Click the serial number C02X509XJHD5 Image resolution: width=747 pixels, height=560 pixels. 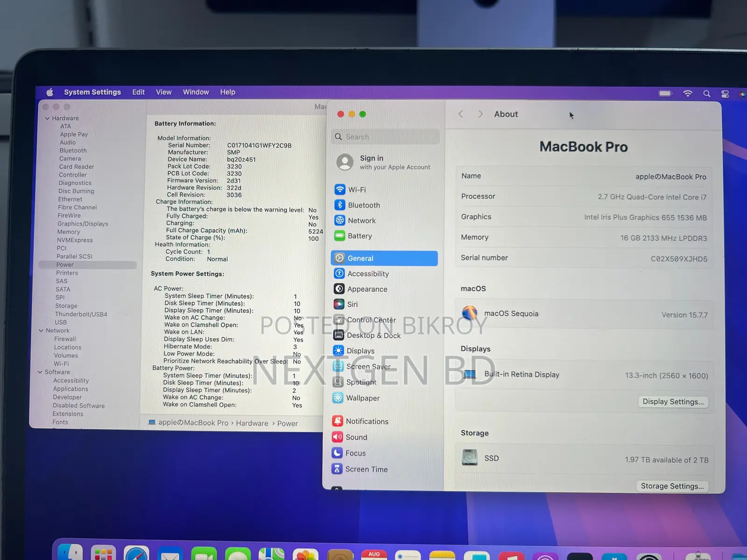coord(679,259)
